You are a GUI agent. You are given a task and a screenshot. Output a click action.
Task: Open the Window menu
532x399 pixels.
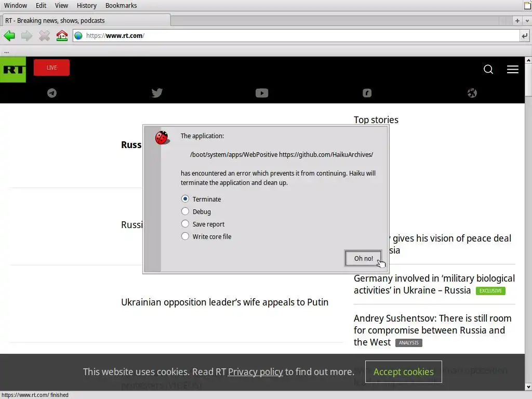pyautogui.click(x=15, y=5)
